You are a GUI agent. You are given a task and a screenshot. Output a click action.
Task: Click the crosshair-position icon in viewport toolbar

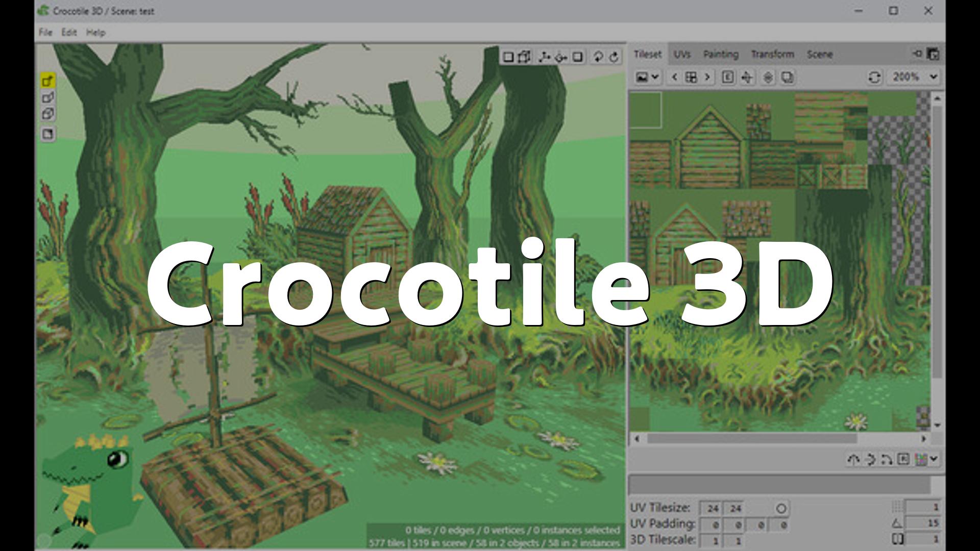(560, 57)
